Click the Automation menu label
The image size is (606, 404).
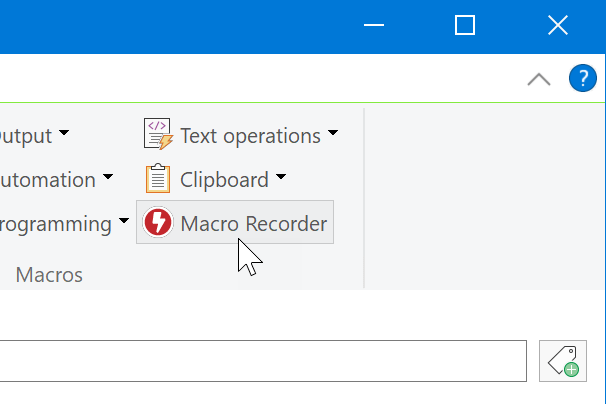[x=48, y=180]
